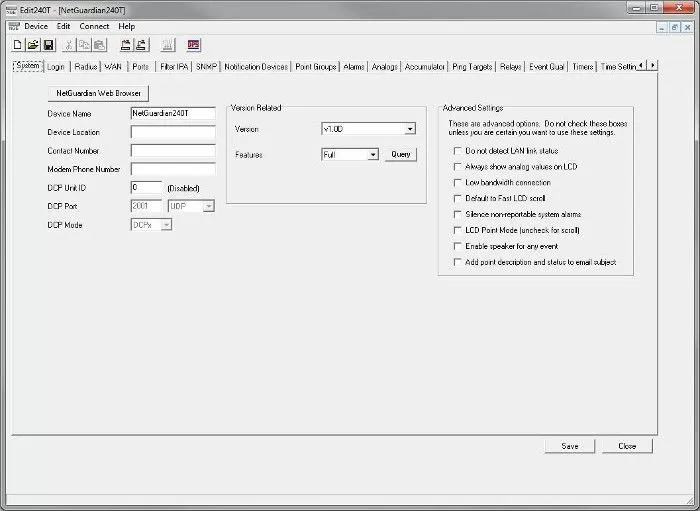Image resolution: width=700 pixels, height=511 pixels.
Task: Restore the inner document window
Action: [x=675, y=27]
